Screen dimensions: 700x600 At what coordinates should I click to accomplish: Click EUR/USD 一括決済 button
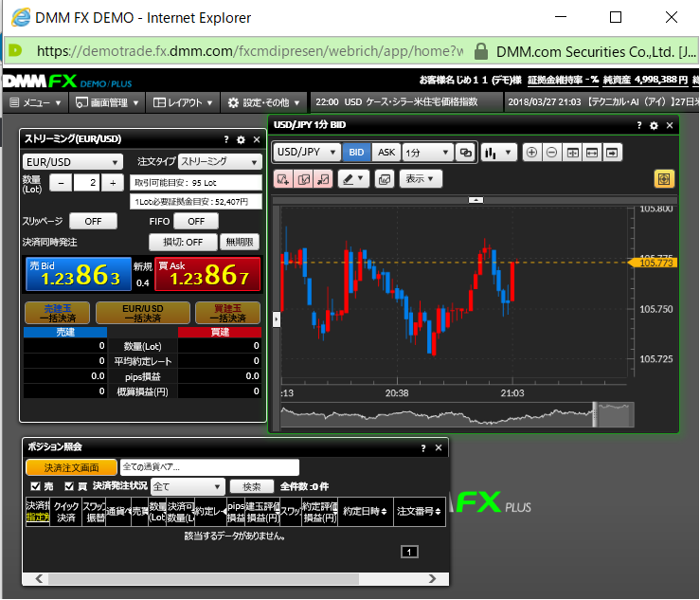click(143, 313)
